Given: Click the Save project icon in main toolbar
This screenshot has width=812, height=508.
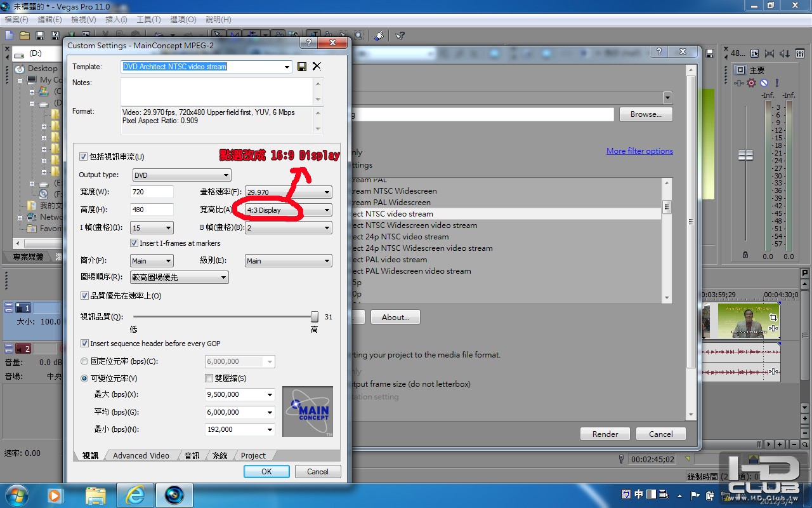Looking at the screenshot, I should 40,36.
